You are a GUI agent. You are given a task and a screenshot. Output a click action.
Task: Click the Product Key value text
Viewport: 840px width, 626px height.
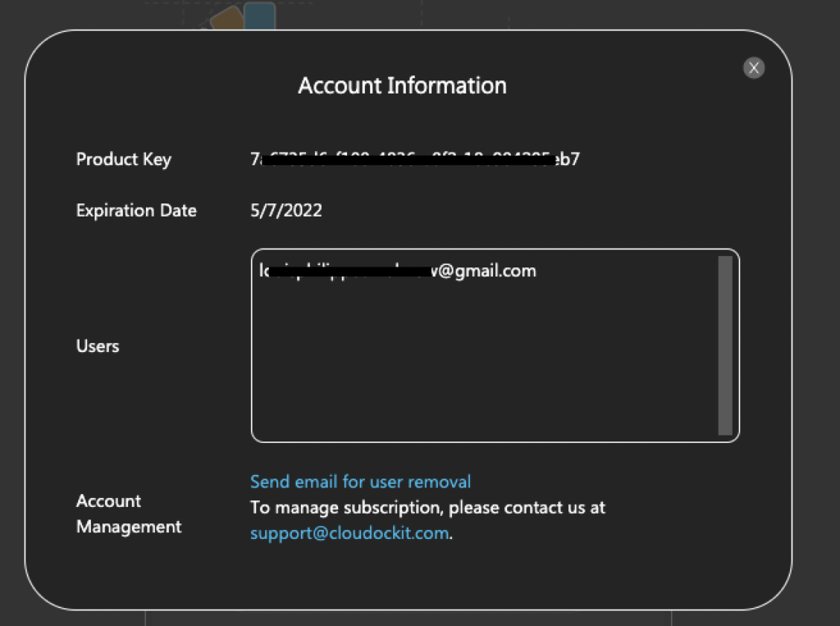coord(415,159)
